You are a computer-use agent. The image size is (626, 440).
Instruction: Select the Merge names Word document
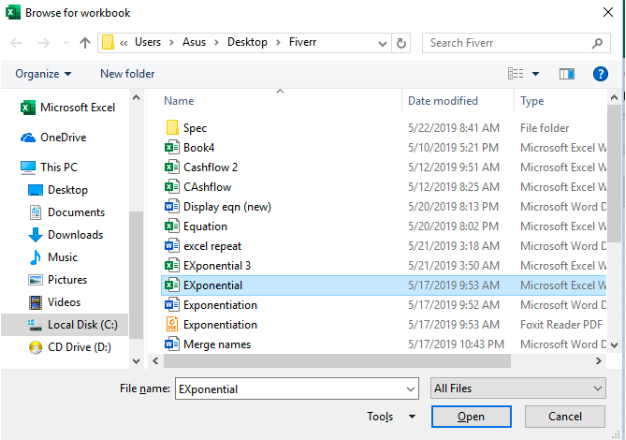(383, 344)
